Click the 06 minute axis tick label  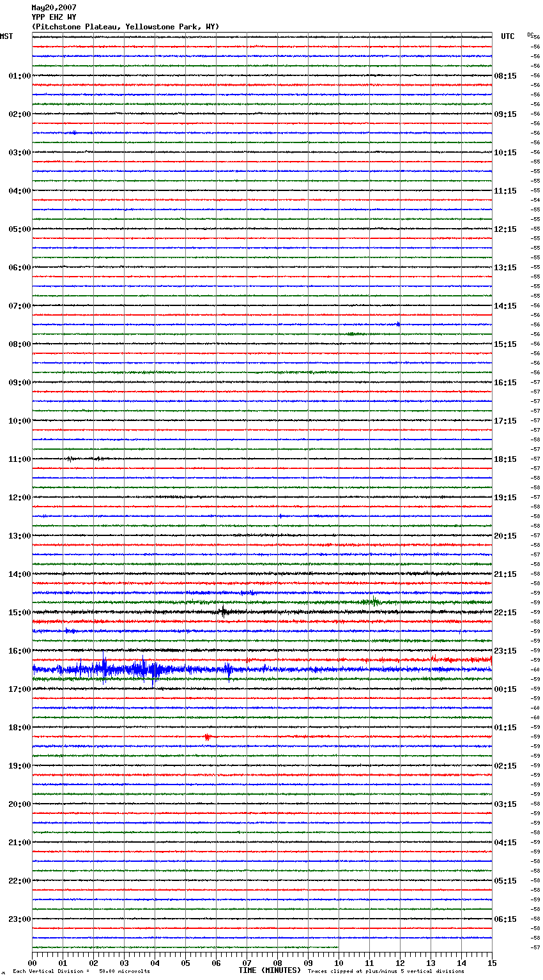216,963
